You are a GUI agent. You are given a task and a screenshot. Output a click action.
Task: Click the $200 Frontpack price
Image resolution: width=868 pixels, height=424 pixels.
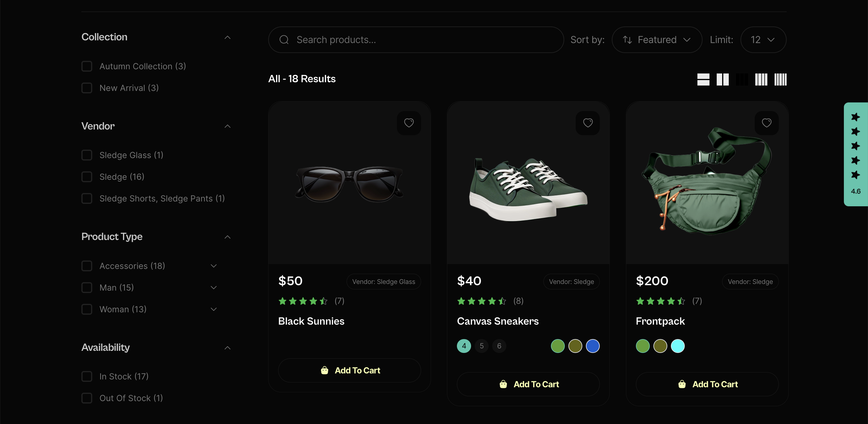click(652, 281)
